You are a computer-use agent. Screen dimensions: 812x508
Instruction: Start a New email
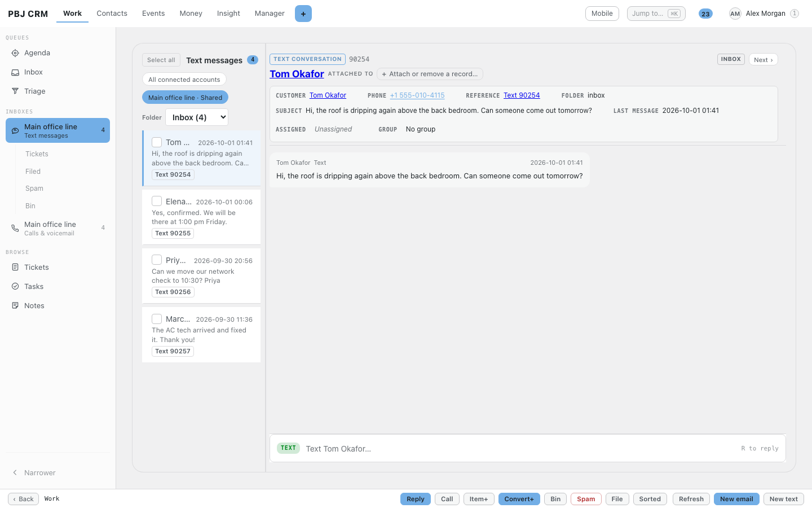tap(736, 499)
